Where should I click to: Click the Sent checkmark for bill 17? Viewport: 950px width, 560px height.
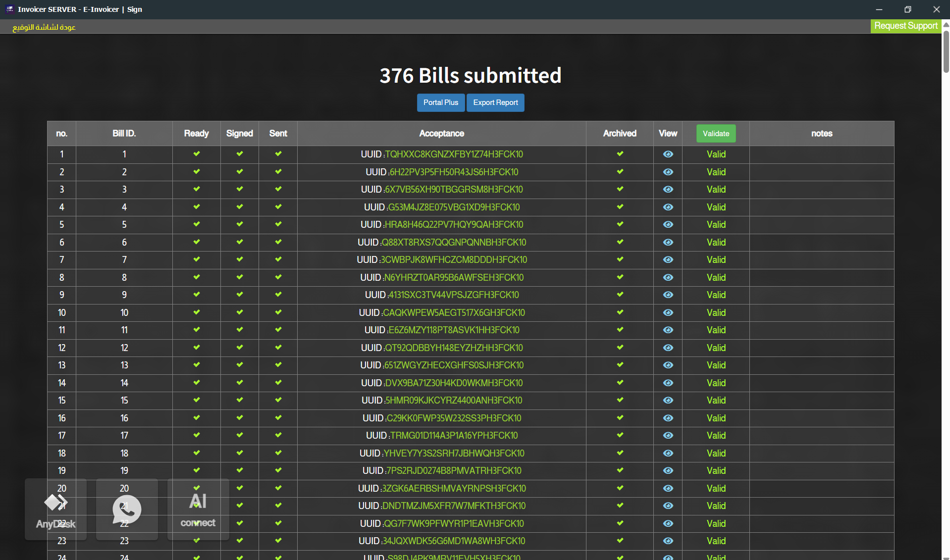(278, 435)
